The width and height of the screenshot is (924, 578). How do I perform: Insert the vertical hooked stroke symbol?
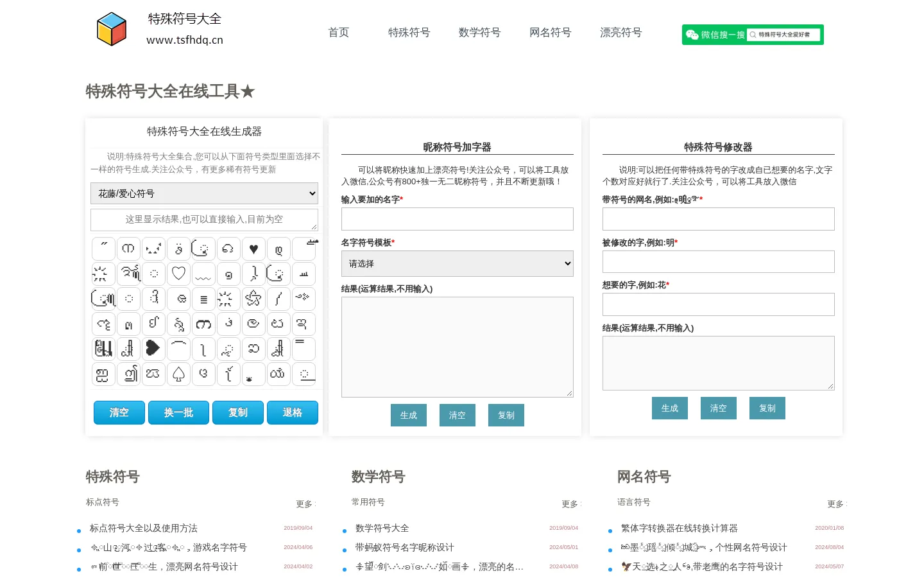pyautogui.click(x=203, y=349)
